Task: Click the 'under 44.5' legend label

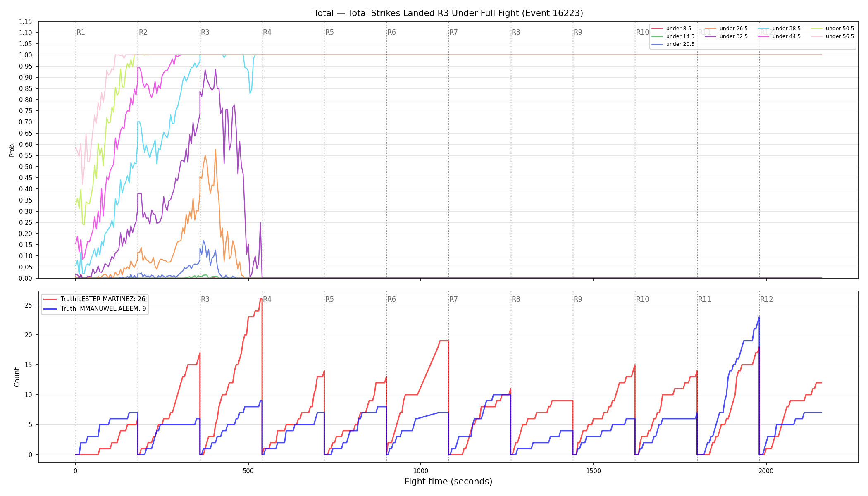Action: [x=787, y=36]
